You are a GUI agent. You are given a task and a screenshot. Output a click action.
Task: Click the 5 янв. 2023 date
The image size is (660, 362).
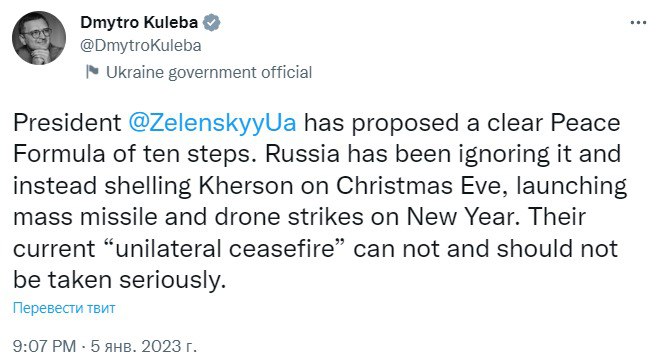pos(144,346)
